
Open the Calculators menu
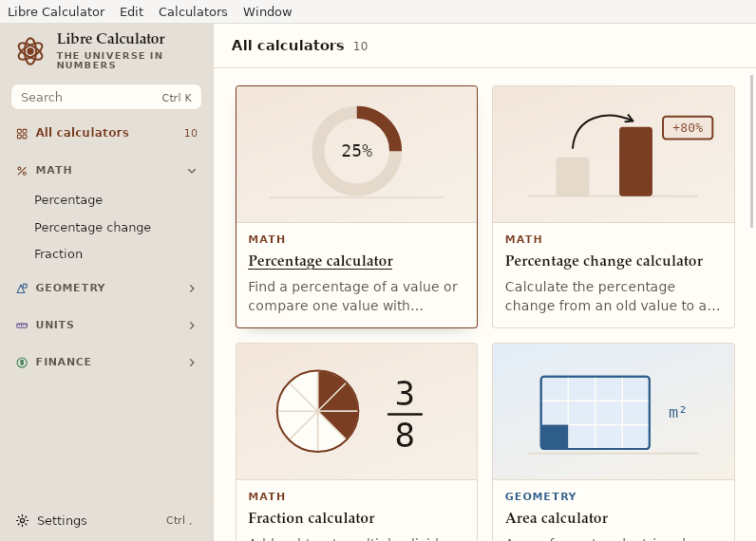(x=193, y=11)
